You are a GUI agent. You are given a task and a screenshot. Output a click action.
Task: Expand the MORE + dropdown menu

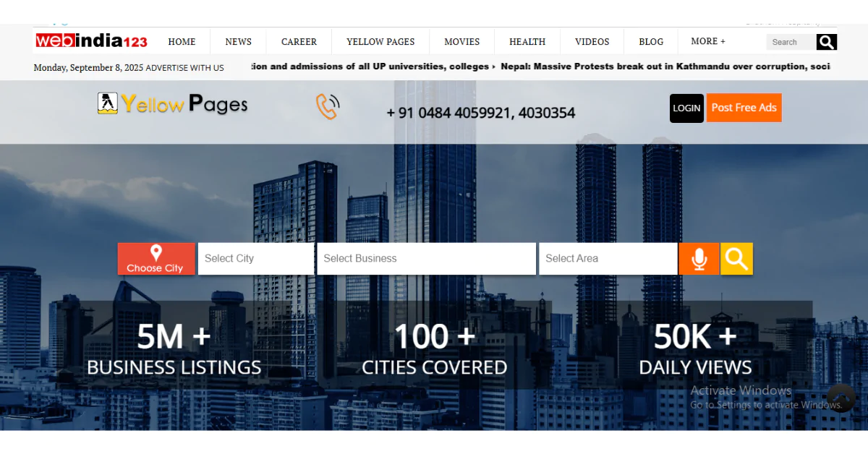tap(707, 41)
